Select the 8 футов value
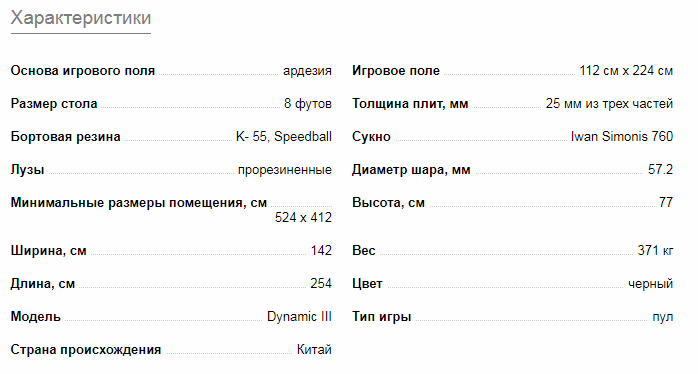 pos(308,104)
